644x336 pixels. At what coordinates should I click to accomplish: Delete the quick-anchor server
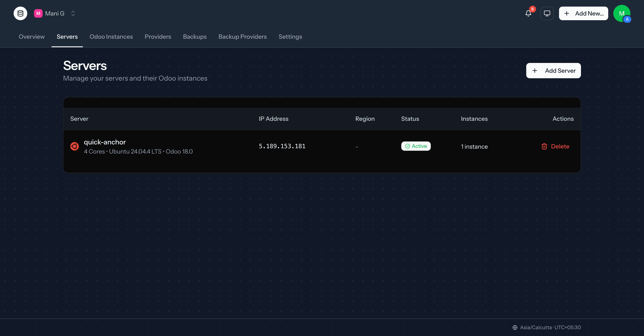coord(555,147)
